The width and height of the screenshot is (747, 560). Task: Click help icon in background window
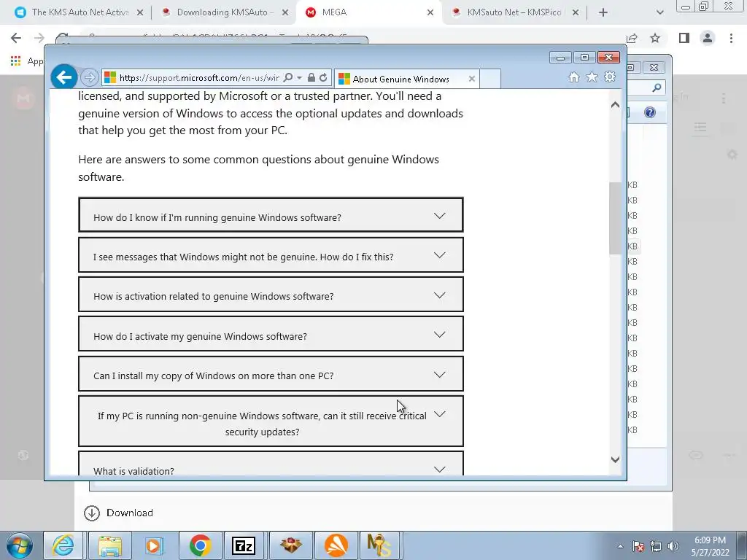tap(650, 112)
